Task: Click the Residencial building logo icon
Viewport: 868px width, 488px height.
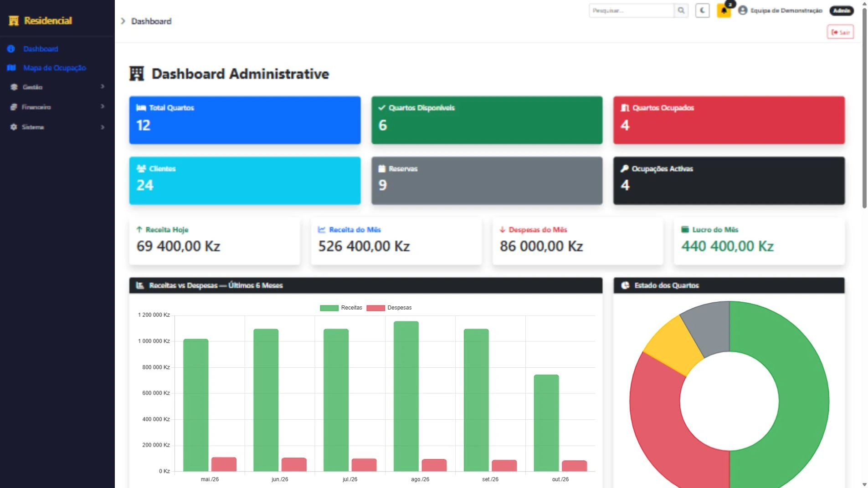Action: pyautogui.click(x=14, y=21)
